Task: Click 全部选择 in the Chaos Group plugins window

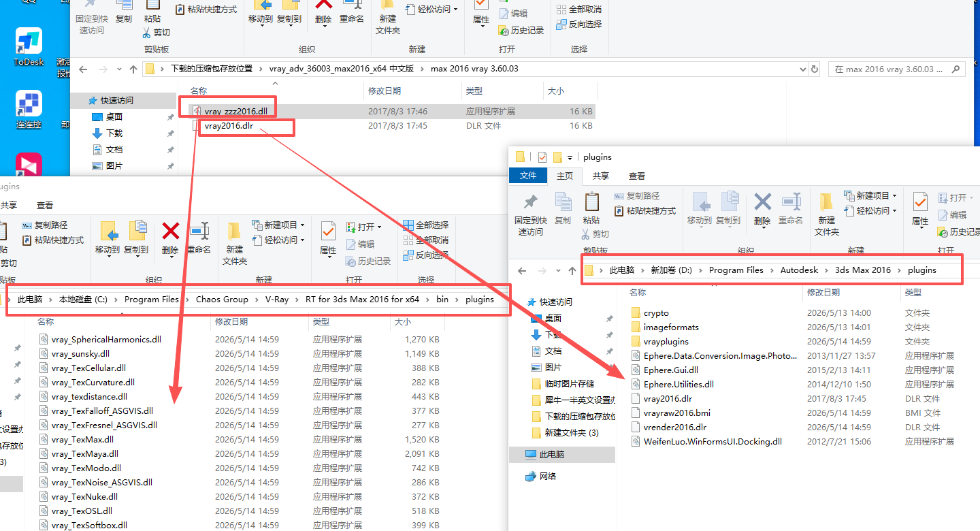Action: 425,225
